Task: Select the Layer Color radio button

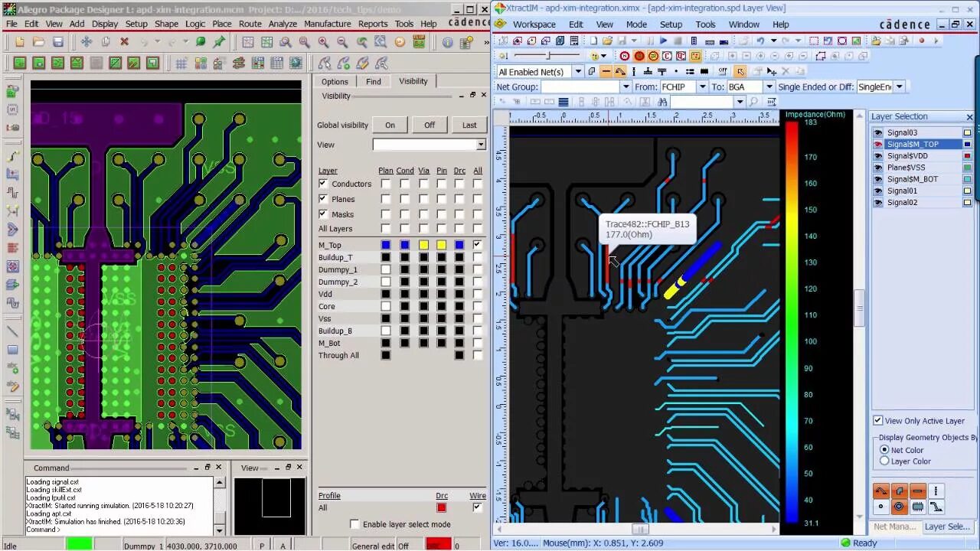Action: click(x=884, y=461)
